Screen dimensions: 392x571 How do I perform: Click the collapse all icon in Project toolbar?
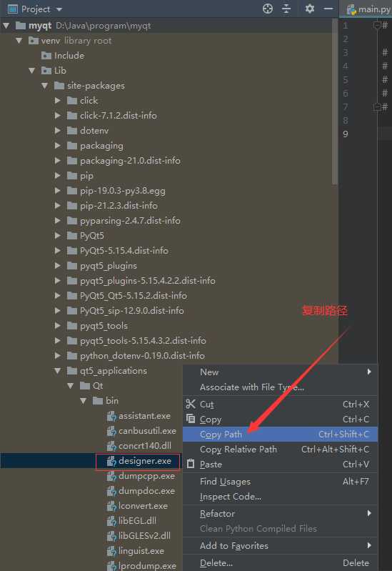286,9
